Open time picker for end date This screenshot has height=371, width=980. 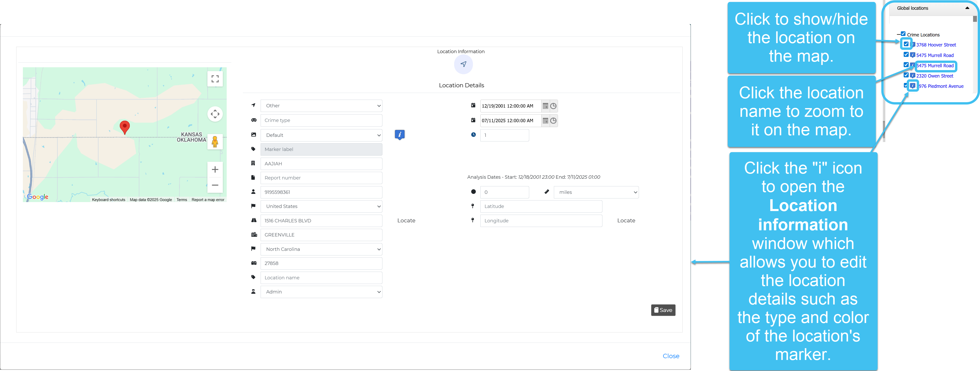point(553,120)
